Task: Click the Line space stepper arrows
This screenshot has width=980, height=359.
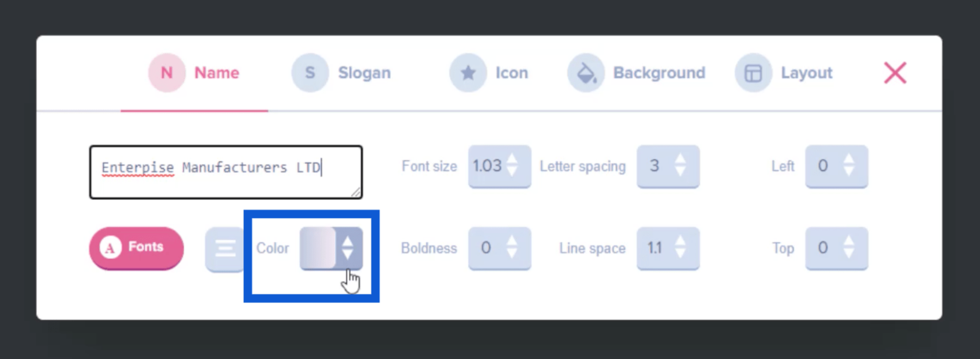Action: pyautogui.click(x=680, y=248)
